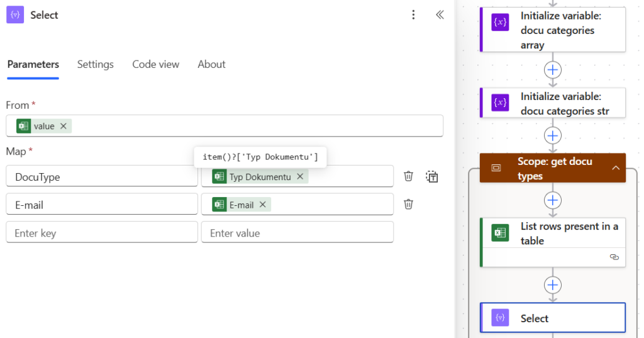Add step below docu categories array
The height and width of the screenshot is (338, 644).
[553, 70]
